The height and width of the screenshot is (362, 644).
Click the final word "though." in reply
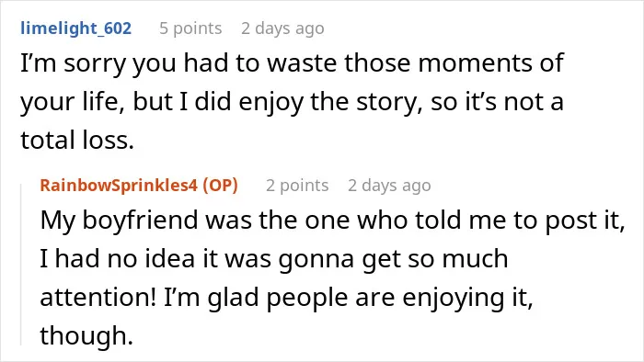coord(86,335)
